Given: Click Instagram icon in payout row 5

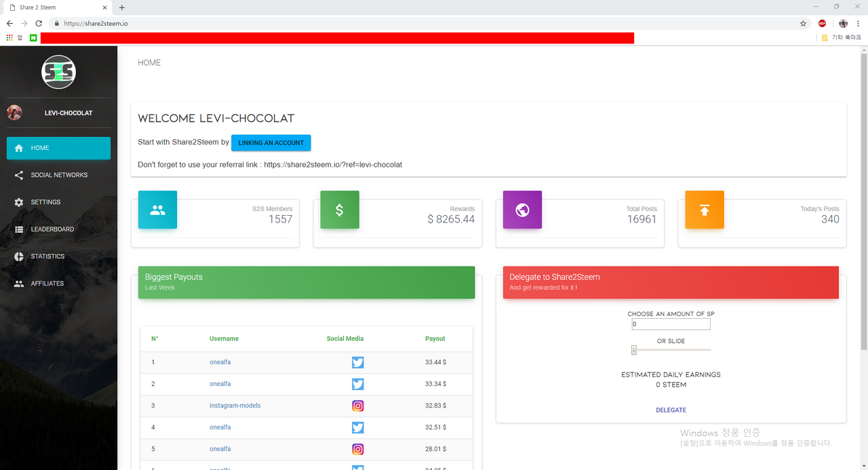Looking at the screenshot, I should tap(358, 449).
